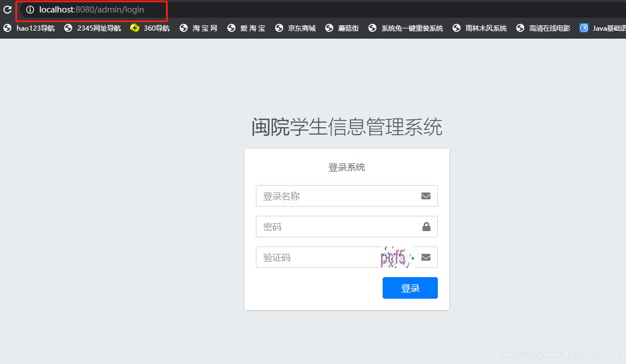Click the lock icon in 密码 field
Image resolution: width=626 pixels, height=364 pixels.
[426, 226]
